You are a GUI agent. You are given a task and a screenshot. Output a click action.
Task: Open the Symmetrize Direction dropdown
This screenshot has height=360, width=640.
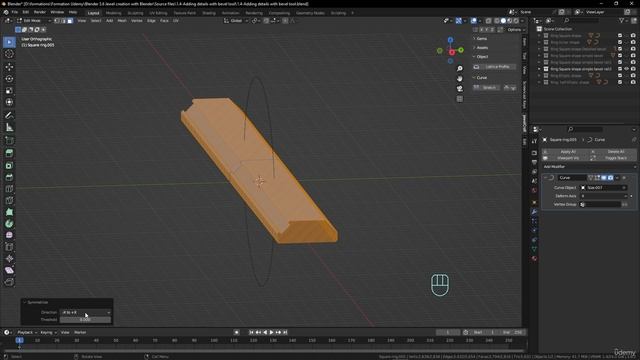click(x=86, y=312)
